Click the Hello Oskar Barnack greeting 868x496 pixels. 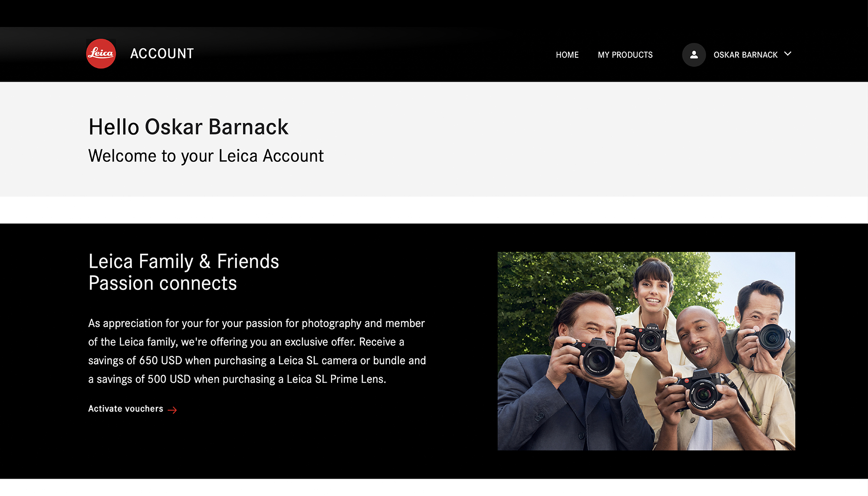pos(188,127)
